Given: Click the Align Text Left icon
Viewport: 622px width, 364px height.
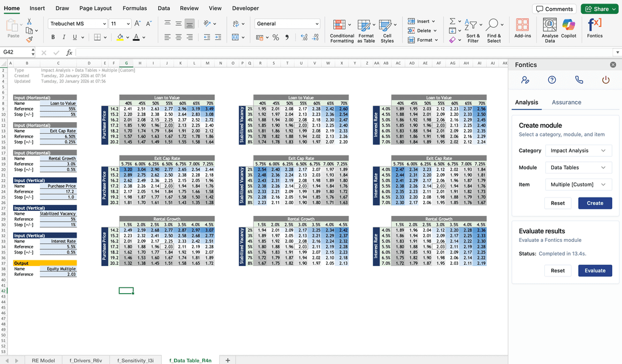Looking at the screenshot, I should 168,37.
